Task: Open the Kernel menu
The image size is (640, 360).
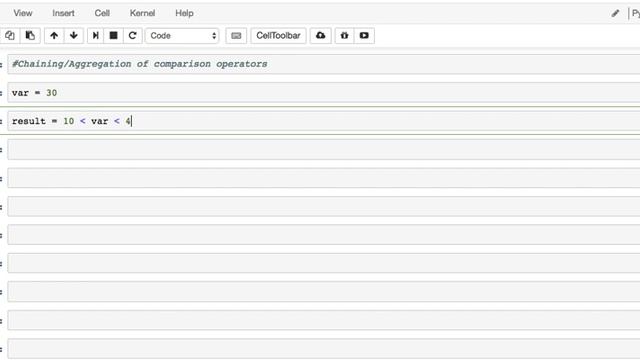Action: [142, 13]
